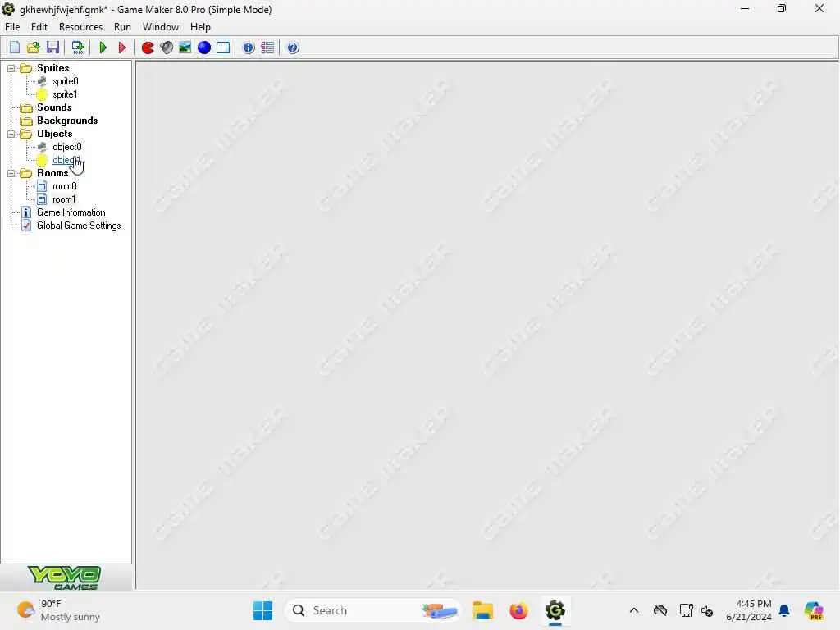The height and width of the screenshot is (630, 840).
Task: Click the Sprites folder label
Action: (53, 68)
